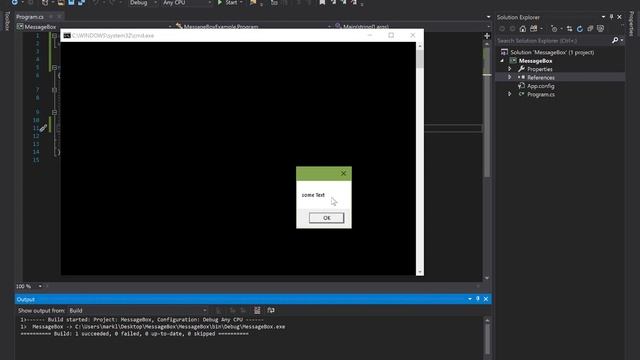Click the Save All toolbar icon
This screenshot has width=640, height=360.
click(81, 2)
